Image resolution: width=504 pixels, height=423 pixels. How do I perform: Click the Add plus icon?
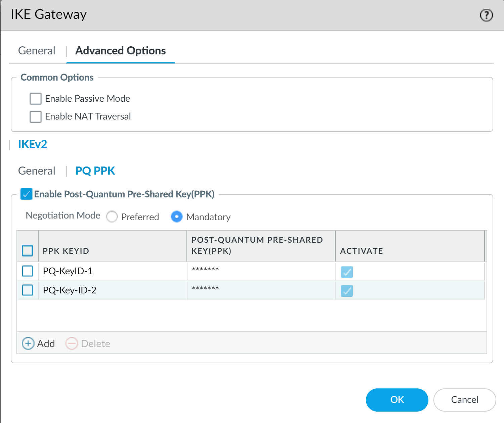(x=28, y=343)
